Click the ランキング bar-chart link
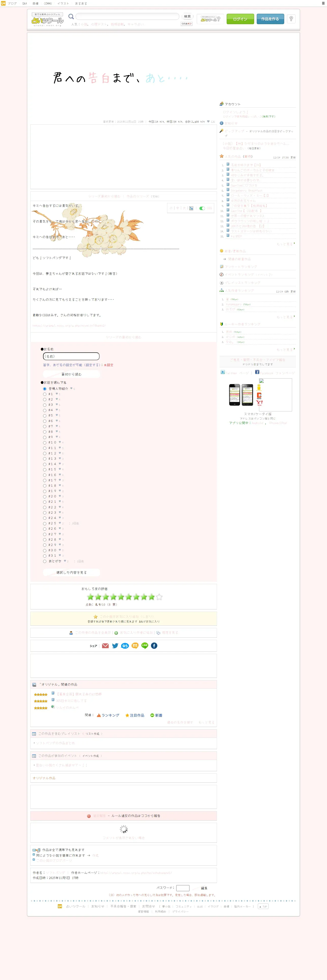 [108, 715]
